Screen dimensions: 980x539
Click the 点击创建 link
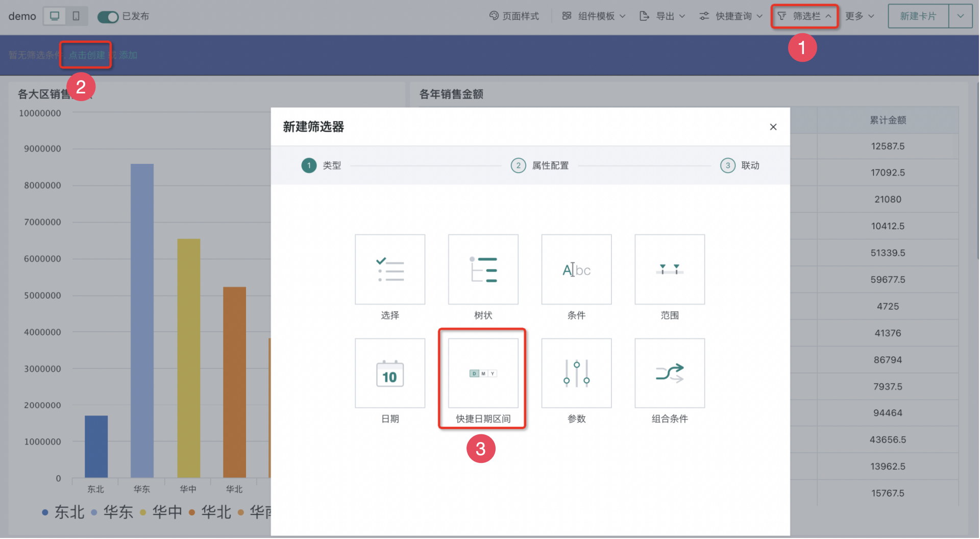(x=87, y=55)
